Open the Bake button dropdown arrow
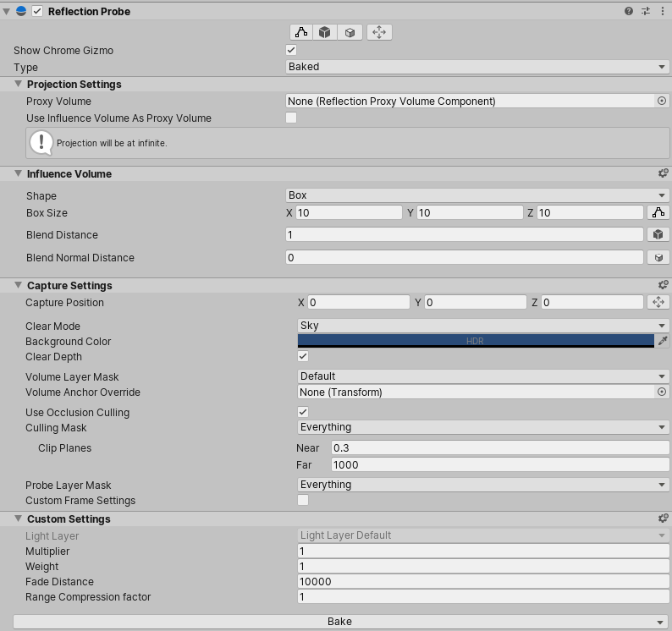 point(662,622)
